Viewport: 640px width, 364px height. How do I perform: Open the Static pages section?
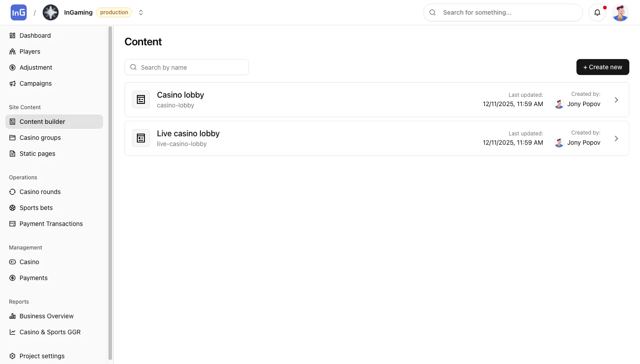37,154
